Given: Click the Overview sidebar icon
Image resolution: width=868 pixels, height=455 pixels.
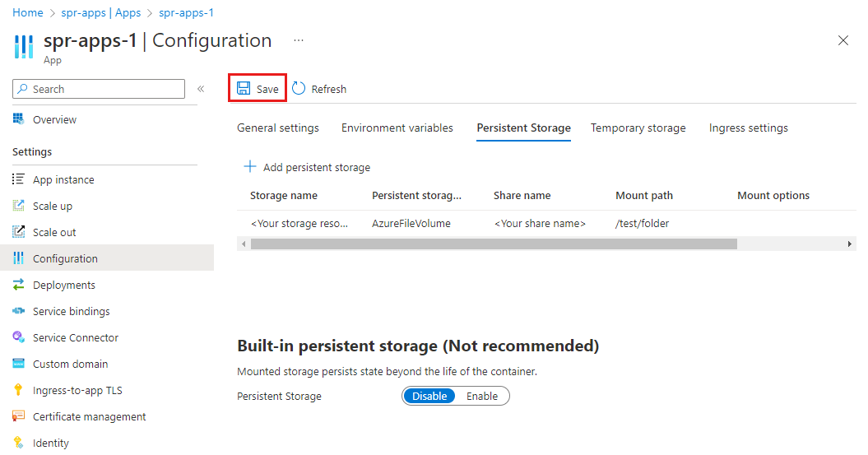Looking at the screenshot, I should [x=19, y=119].
